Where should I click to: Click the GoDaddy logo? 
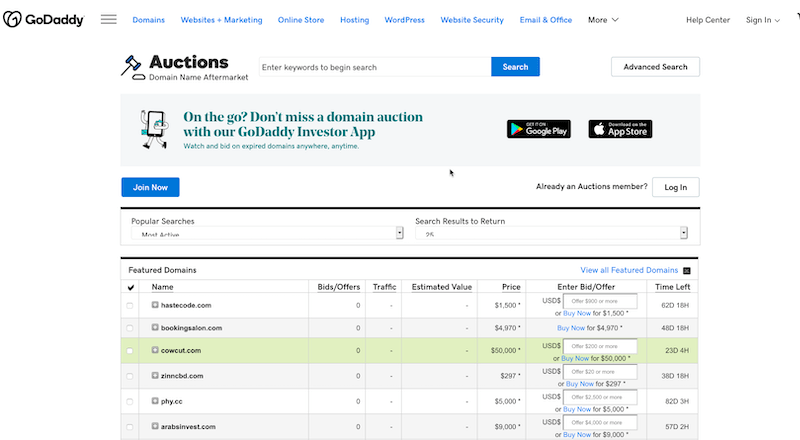(43, 19)
